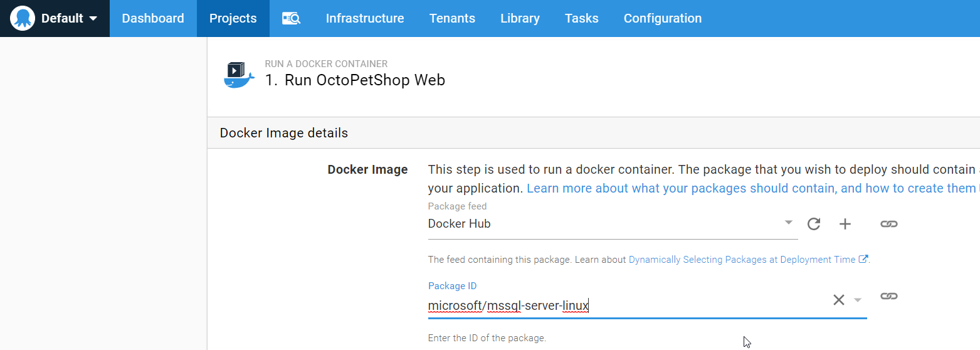980x350 pixels.
Task: Open the Tenants section
Action: click(452, 18)
